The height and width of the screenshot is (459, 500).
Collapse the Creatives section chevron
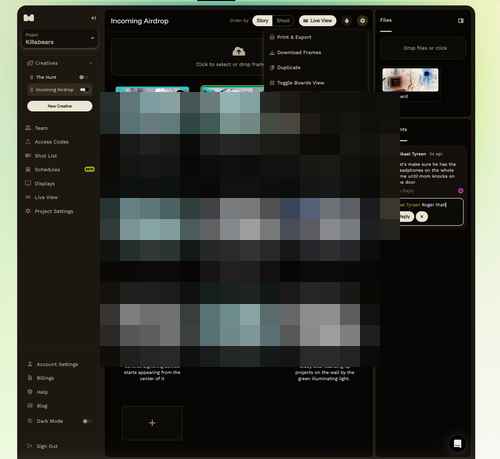(91, 63)
